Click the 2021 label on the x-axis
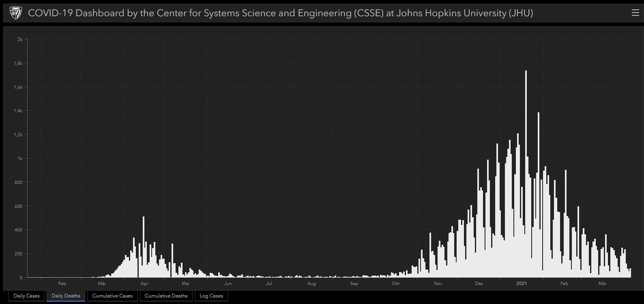Image resolution: width=644 pixels, height=304 pixels. 522,283
